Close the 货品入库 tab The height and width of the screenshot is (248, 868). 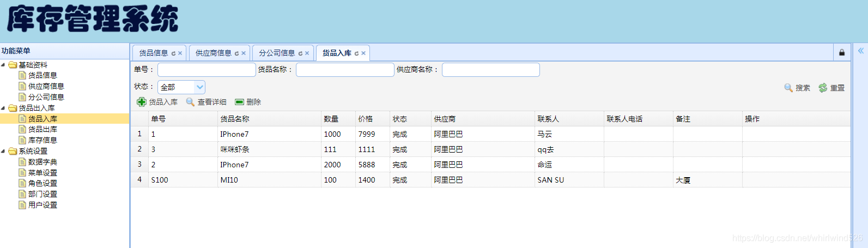[363, 53]
